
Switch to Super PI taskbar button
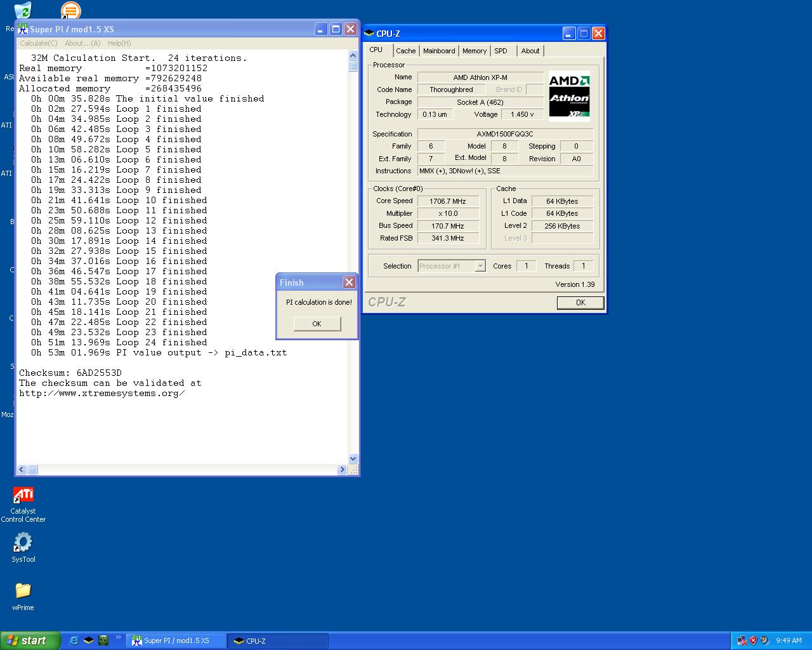coord(177,641)
